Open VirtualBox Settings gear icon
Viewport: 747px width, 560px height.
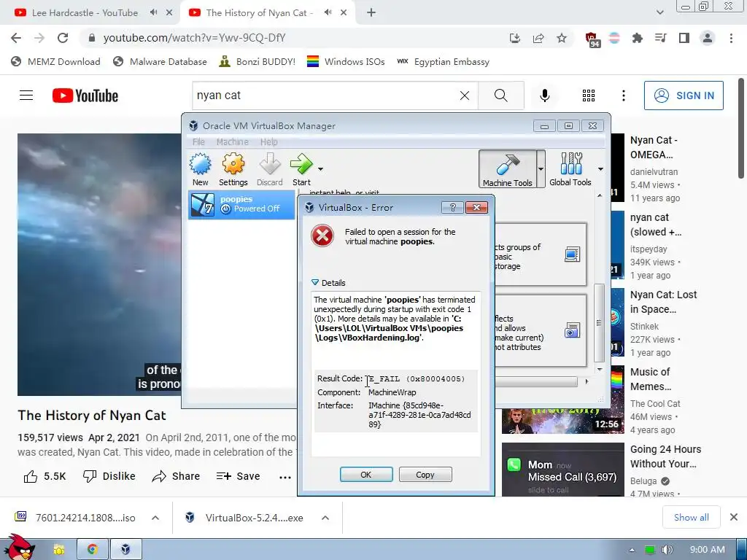[233, 169]
